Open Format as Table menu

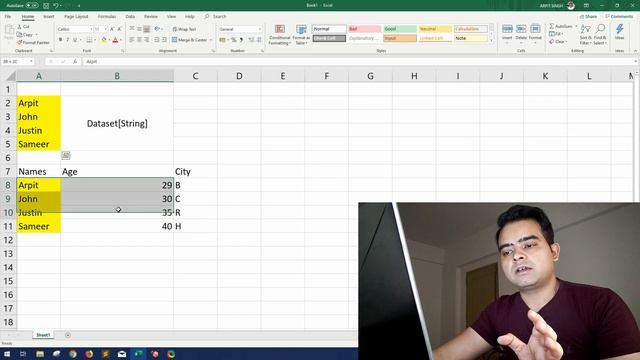301,35
